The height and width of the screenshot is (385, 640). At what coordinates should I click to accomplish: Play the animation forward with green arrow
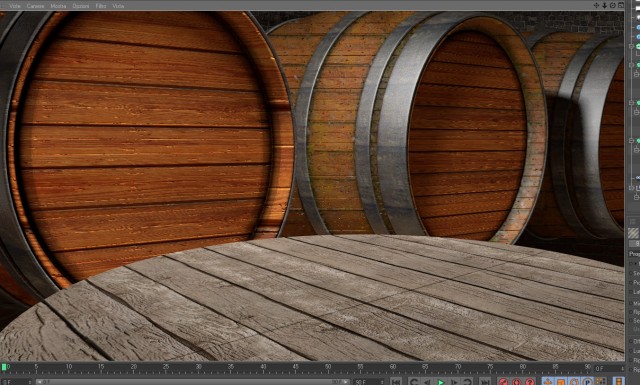(441, 382)
